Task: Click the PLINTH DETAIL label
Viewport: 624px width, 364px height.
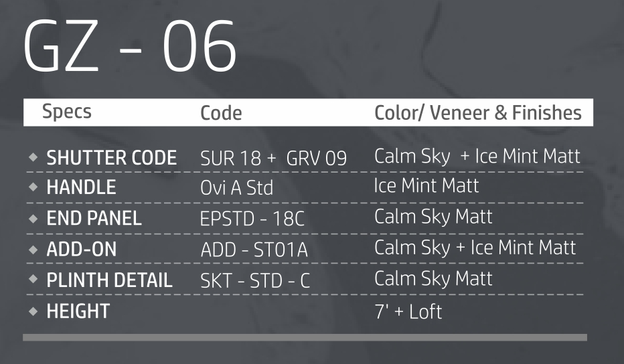Action: (x=109, y=280)
